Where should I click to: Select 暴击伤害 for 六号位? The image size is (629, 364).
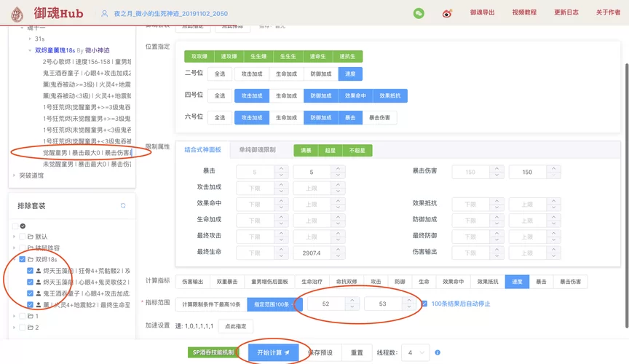pos(379,118)
